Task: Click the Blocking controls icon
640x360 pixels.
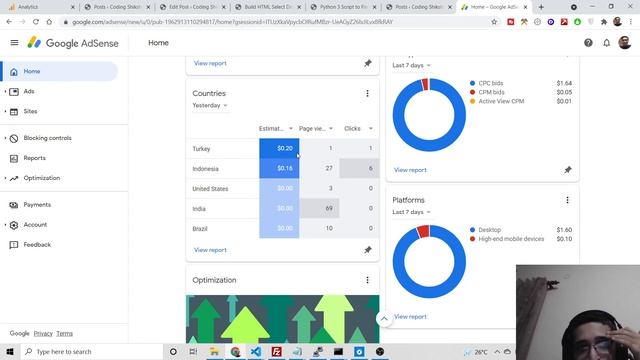Action: tap(14, 138)
